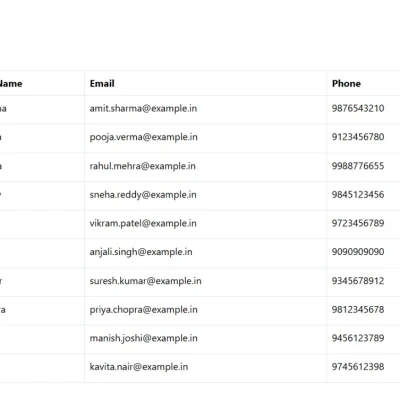Select email amit.sharma@example.in

coord(143,109)
